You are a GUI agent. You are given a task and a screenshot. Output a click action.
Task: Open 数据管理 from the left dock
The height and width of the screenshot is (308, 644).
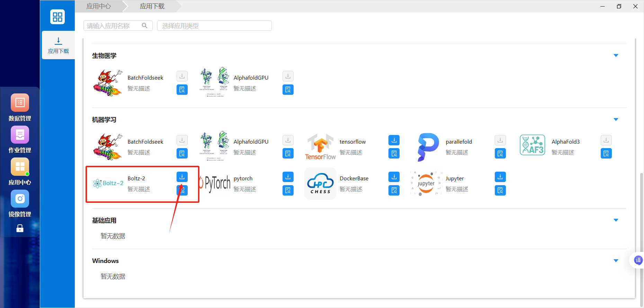tap(20, 108)
